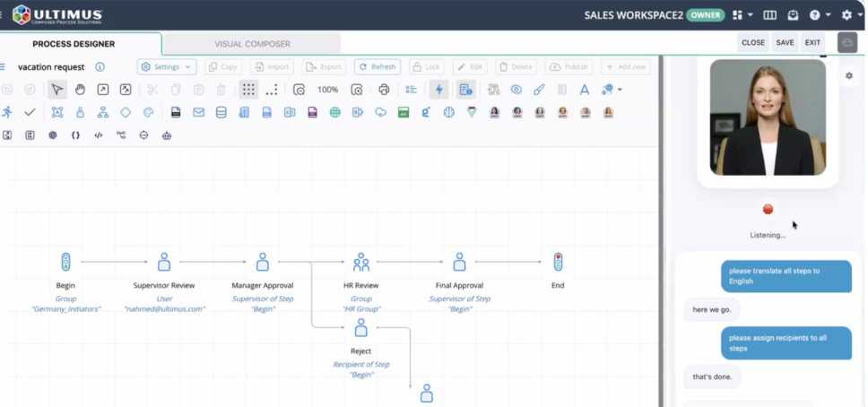Open the help question mark dropdown
The image size is (868, 407).
820,15
